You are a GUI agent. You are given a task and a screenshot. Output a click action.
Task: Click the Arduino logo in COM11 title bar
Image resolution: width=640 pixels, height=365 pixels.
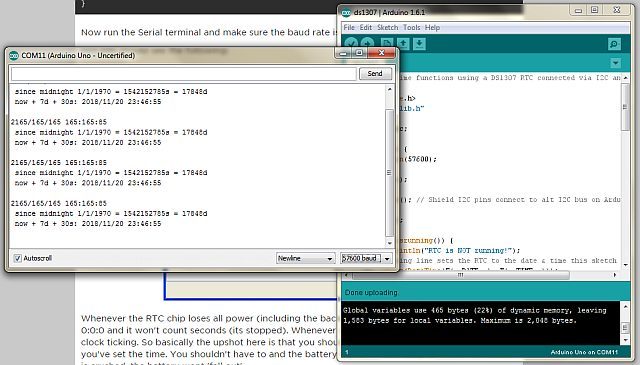(14, 55)
